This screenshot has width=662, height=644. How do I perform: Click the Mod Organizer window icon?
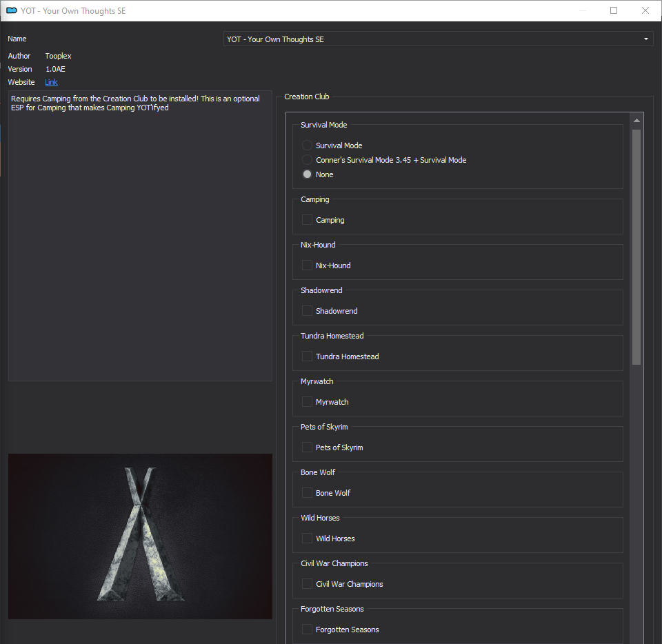pos(12,10)
